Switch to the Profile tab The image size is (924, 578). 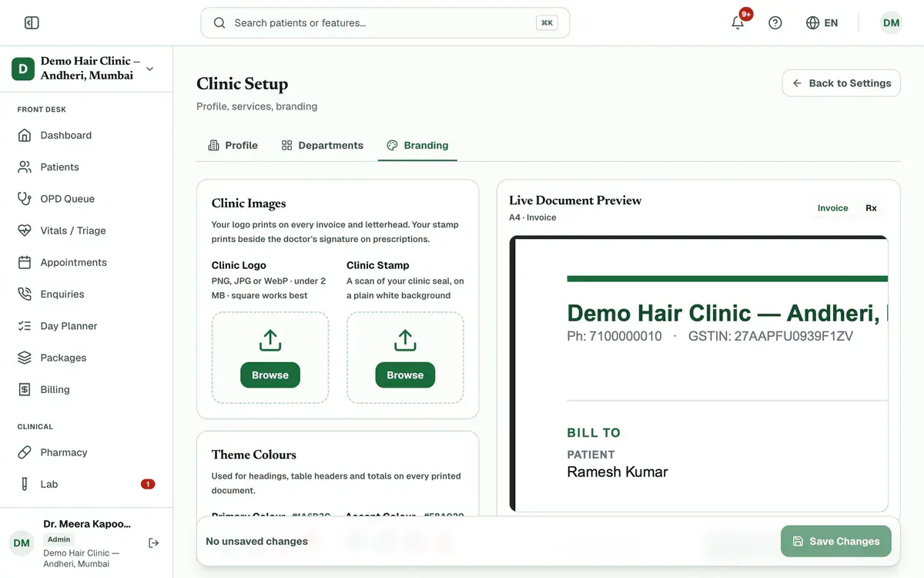[233, 145]
